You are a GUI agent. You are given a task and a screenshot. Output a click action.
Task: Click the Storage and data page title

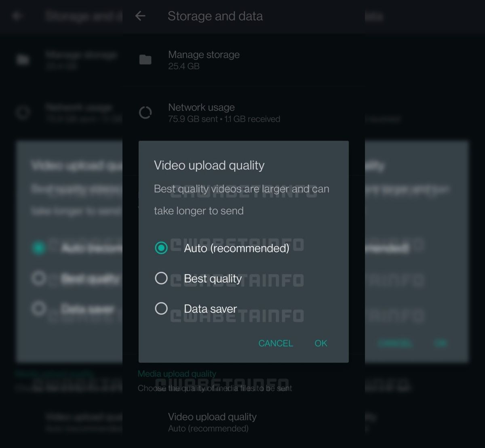[x=215, y=16]
